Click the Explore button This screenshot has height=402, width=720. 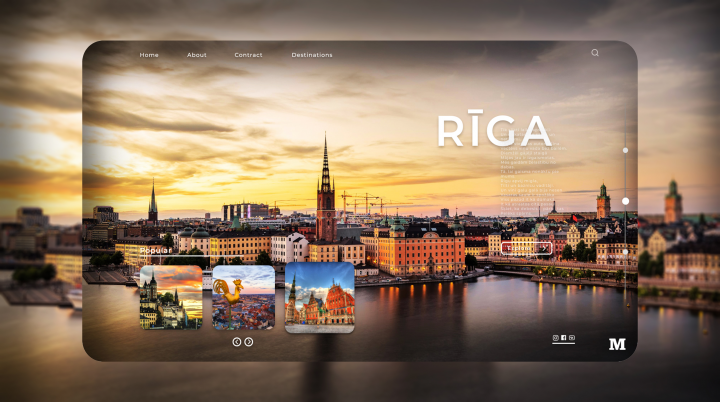(526, 248)
